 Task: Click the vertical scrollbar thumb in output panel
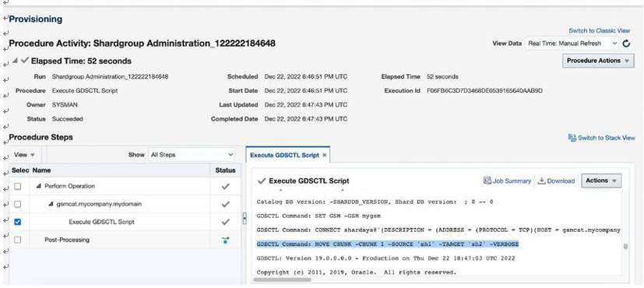[x=625, y=246]
